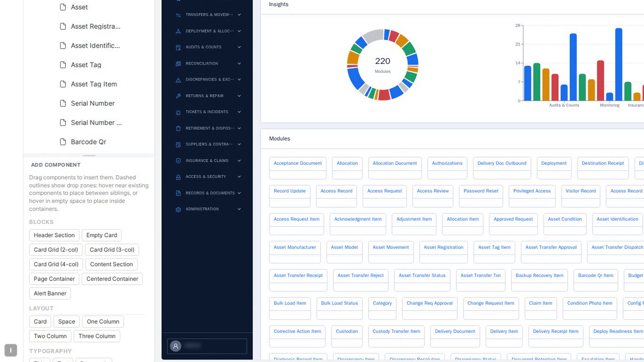Screen dimensions: 644x362
Task: Expand the Insurance & Claims chevron
Action: pos(239,161)
